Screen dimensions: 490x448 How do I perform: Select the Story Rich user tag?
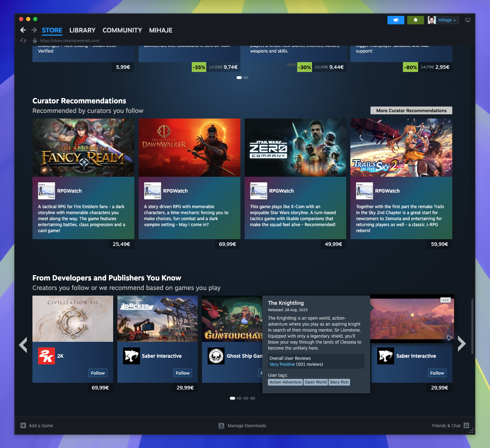click(339, 382)
